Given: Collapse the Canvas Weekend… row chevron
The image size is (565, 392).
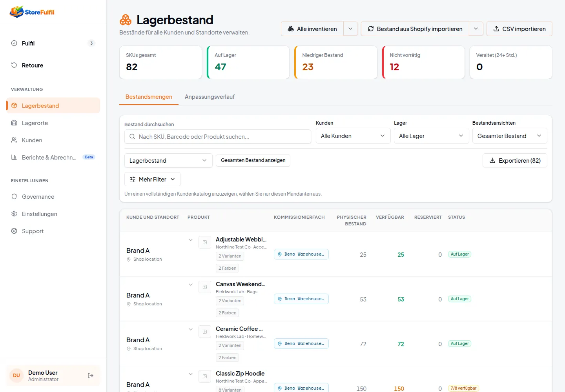Looking at the screenshot, I should [191, 285].
